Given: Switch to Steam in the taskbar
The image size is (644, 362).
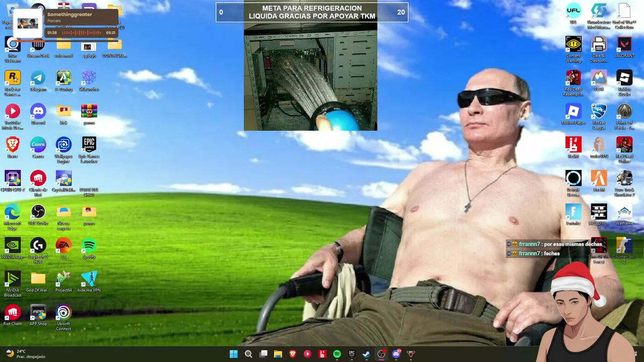Looking at the screenshot, I should (366, 354).
